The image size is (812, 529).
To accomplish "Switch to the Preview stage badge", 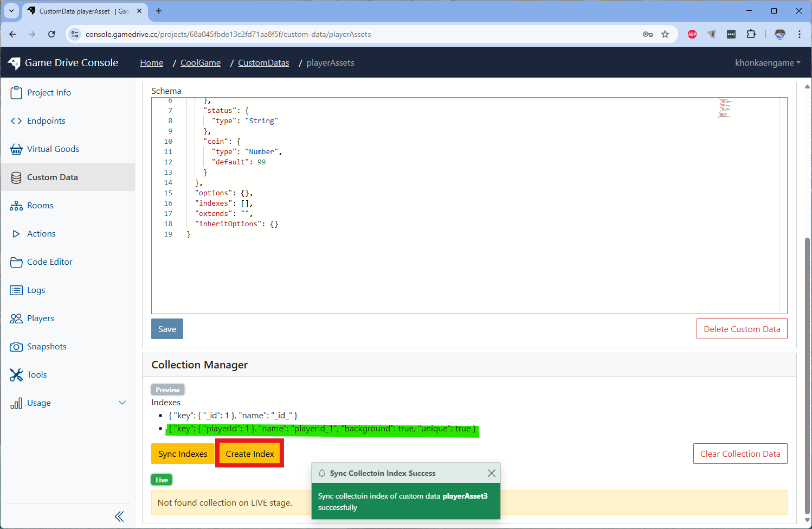I will pyautogui.click(x=167, y=390).
